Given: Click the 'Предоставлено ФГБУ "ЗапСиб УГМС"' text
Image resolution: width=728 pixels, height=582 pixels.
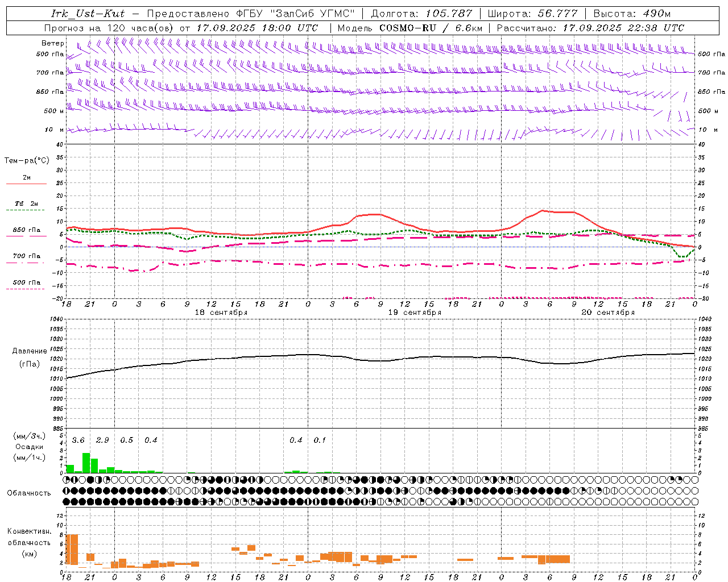Looking at the screenshot, I should click(251, 14).
